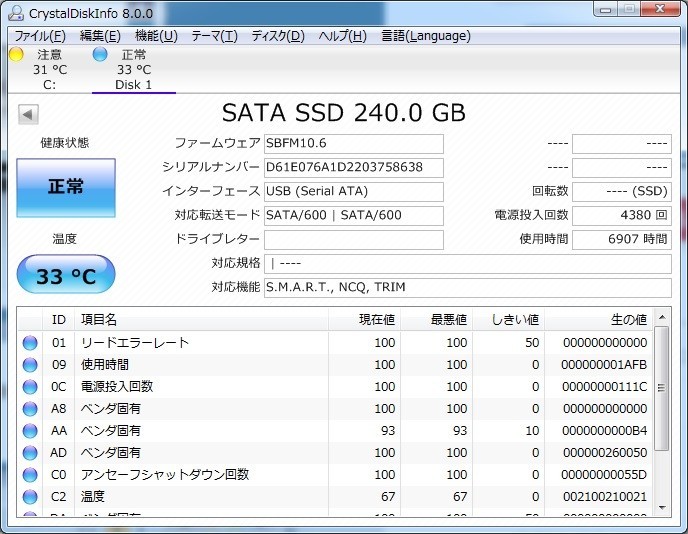This screenshot has height=534, width=688.
Task: Click current value 67 in 温度 row
Action: [x=388, y=497]
